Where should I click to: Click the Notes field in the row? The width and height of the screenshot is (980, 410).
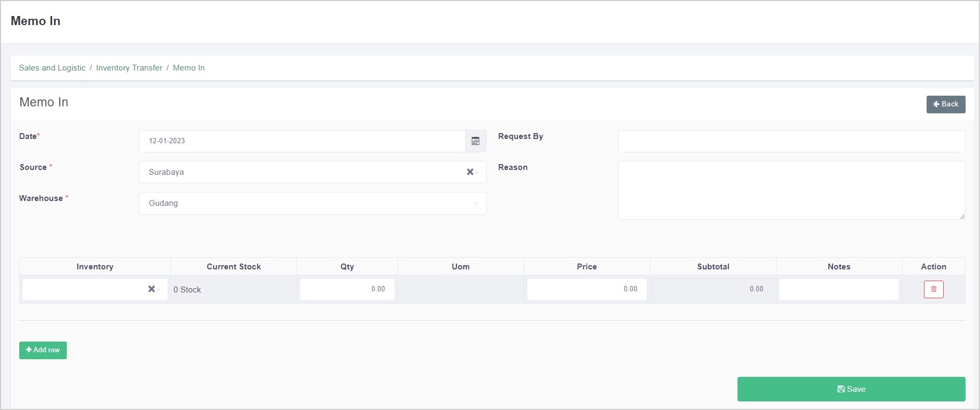click(x=838, y=289)
